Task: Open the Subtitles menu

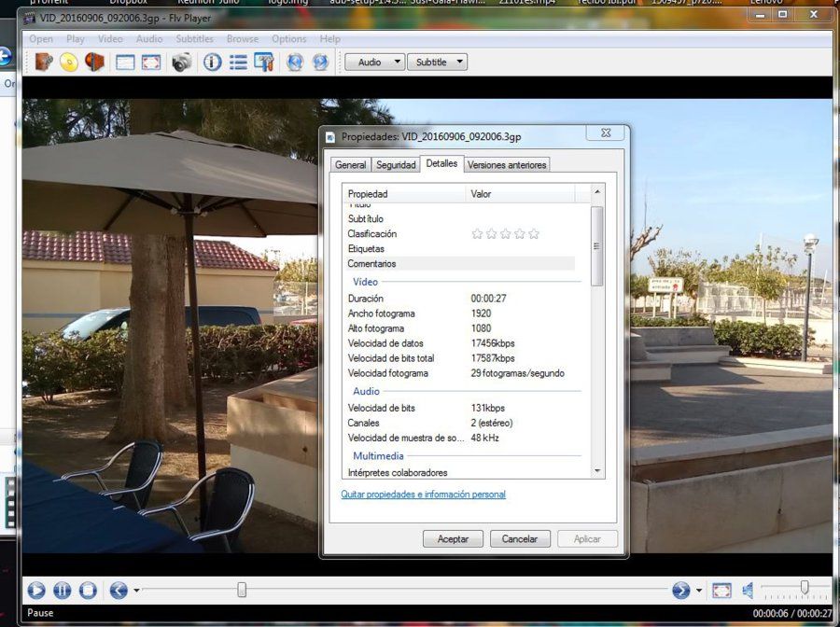Action: click(194, 38)
